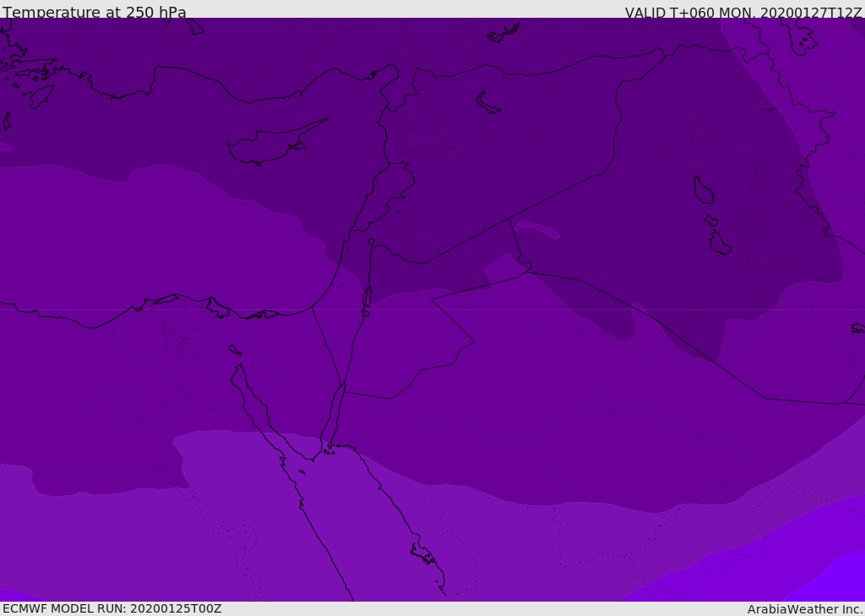Click the 'VALID T+060 MON. 20200127T12Z' label
865x616 pixels.
(743, 12)
